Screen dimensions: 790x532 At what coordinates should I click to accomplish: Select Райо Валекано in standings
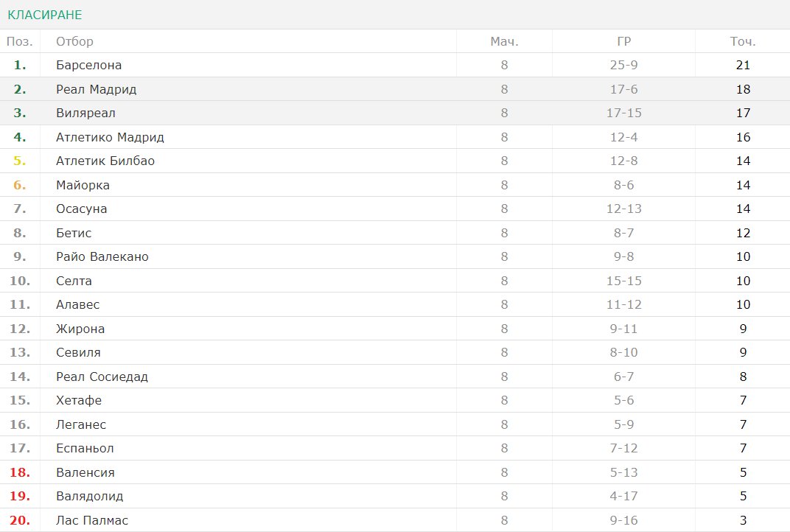102,256
